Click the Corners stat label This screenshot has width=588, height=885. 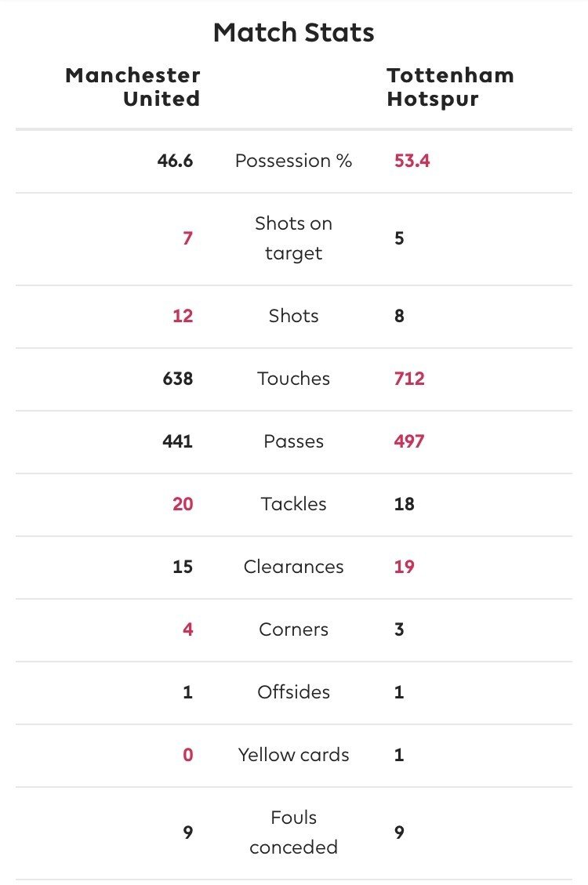[293, 629]
